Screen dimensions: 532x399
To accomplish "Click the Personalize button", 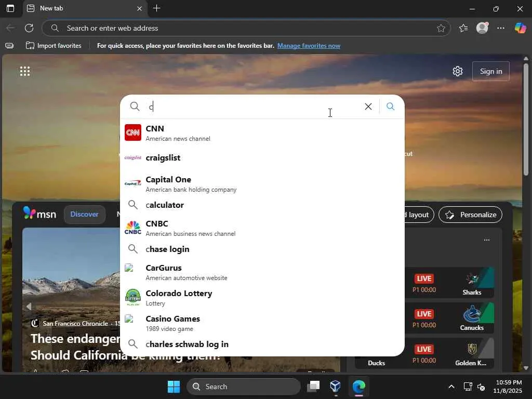I will pyautogui.click(x=470, y=215).
